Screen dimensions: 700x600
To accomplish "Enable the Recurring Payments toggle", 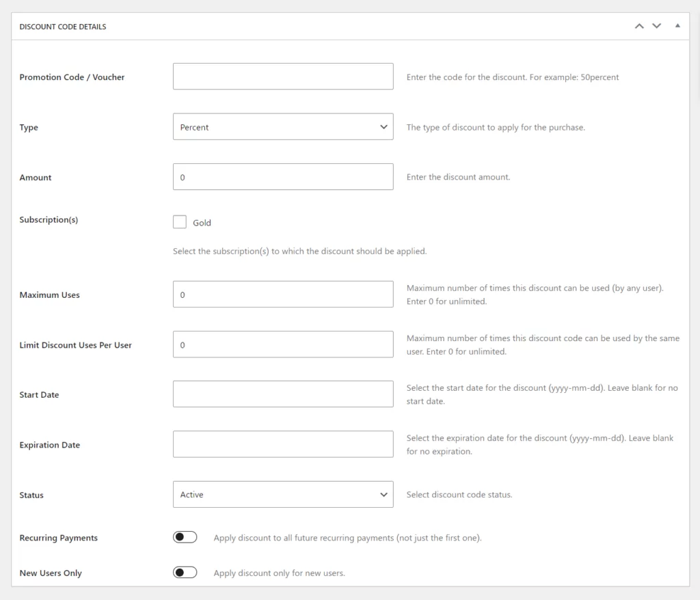I will coord(185,537).
